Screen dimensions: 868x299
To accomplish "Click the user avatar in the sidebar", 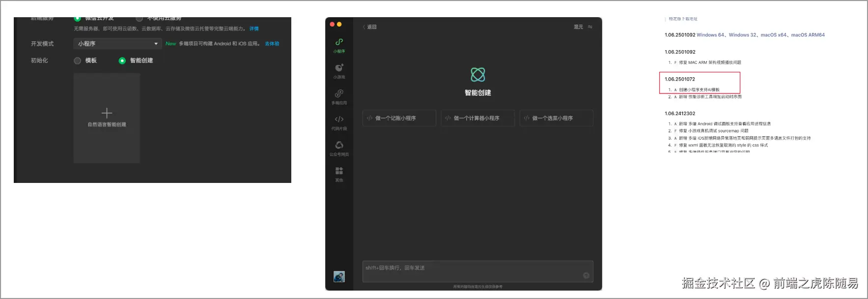I will pos(339,276).
